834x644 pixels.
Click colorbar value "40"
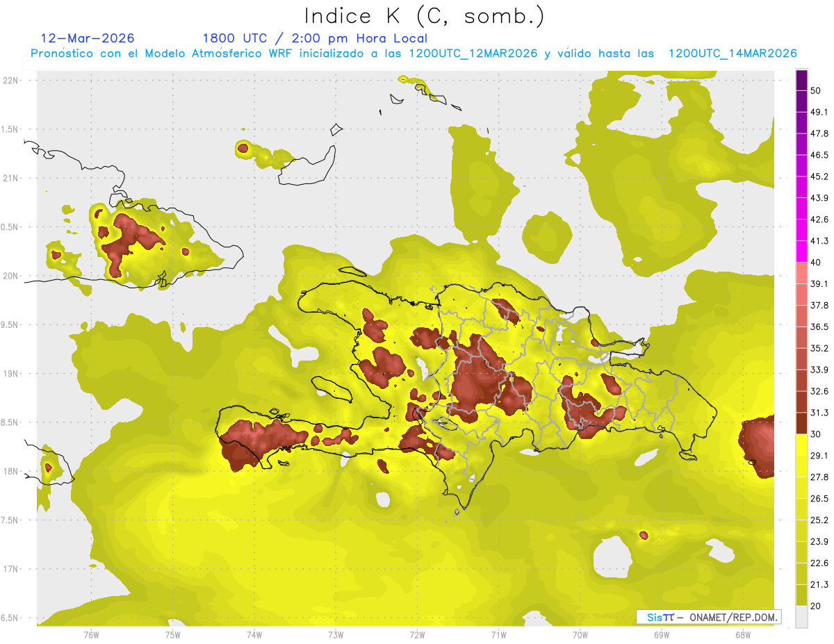pos(817,263)
